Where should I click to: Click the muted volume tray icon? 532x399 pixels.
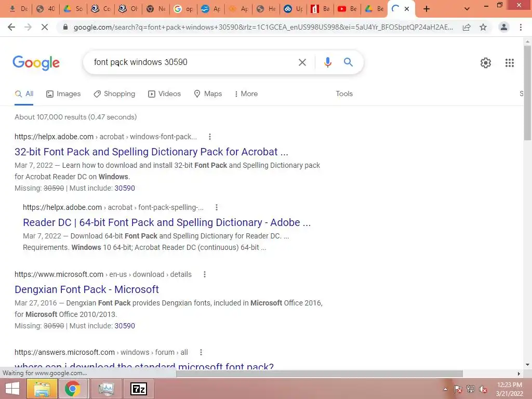[x=483, y=389]
